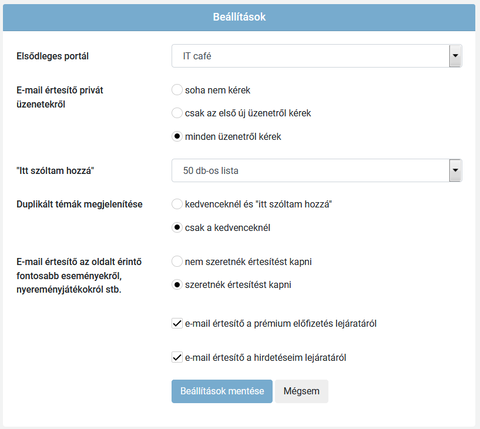Choose "csak az első új üzenetről kérek"
Image resolution: width=480 pixels, height=429 pixels.
(x=177, y=113)
